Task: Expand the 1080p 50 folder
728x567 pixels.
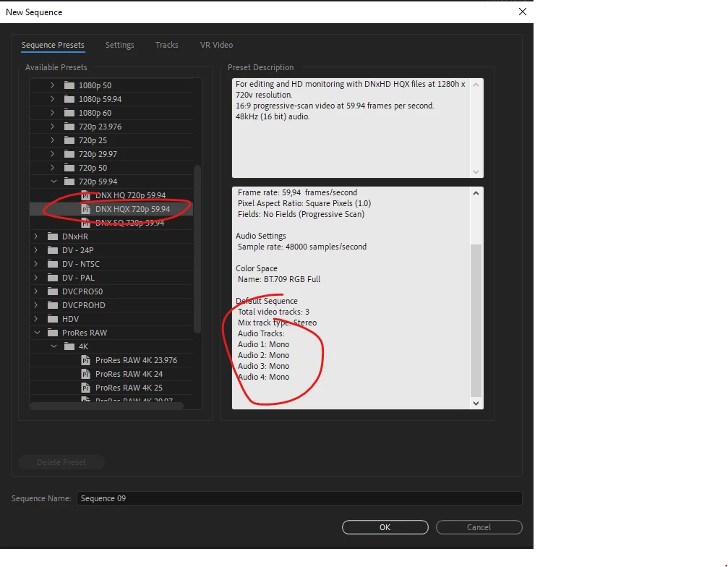Action: (x=53, y=85)
